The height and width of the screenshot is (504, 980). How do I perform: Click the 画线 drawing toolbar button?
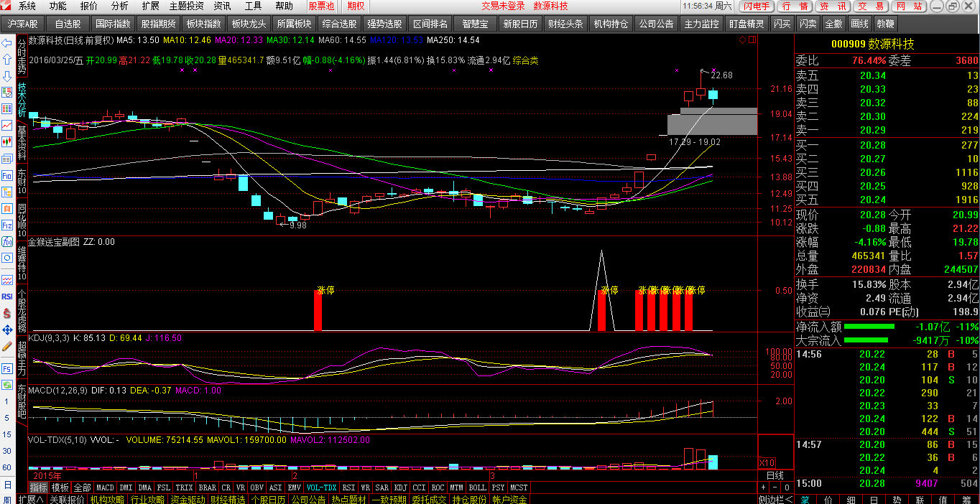[859, 24]
